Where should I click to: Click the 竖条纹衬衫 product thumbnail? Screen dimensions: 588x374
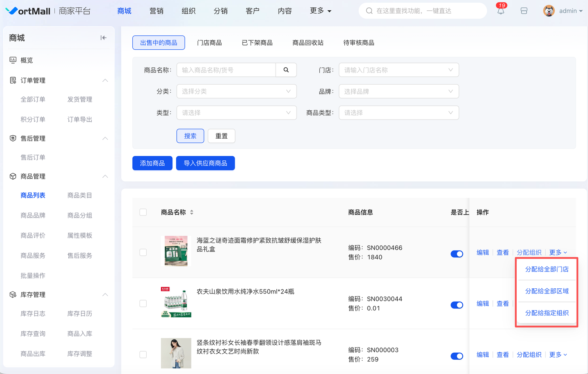tap(176, 353)
